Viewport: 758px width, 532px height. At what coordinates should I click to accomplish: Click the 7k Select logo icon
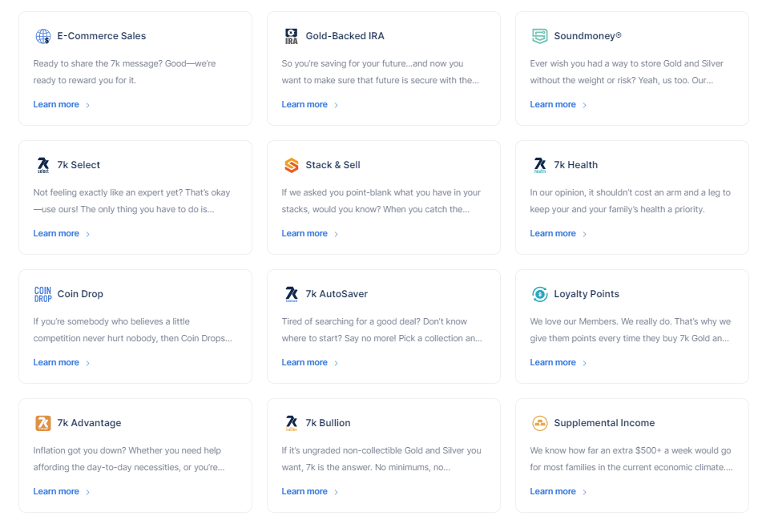click(x=43, y=165)
